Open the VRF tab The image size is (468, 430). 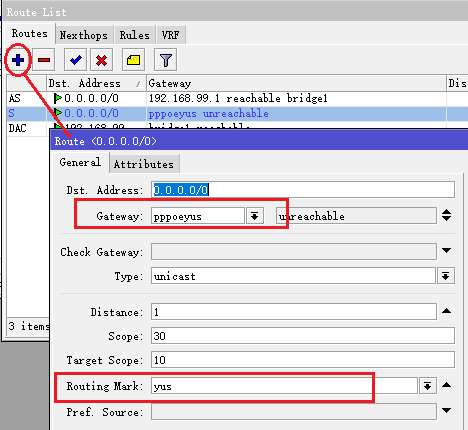tap(171, 35)
